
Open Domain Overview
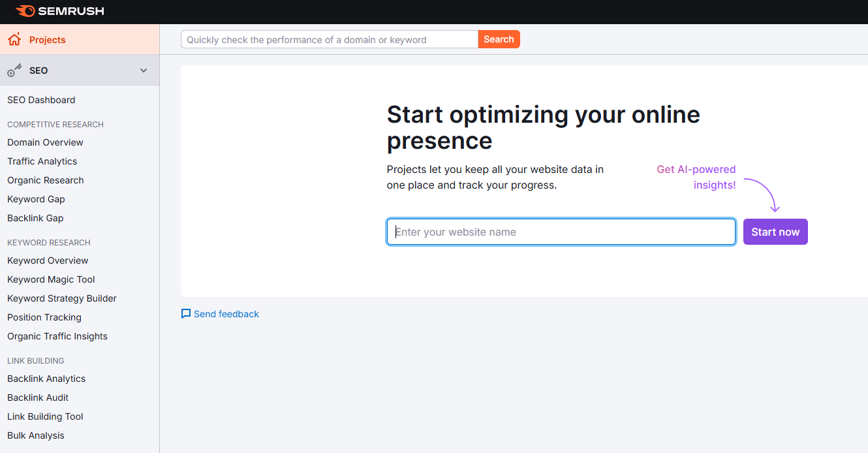pyautogui.click(x=44, y=142)
